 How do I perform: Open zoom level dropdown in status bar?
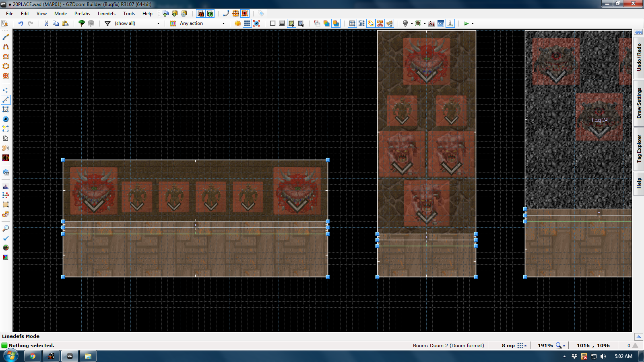pos(561,346)
